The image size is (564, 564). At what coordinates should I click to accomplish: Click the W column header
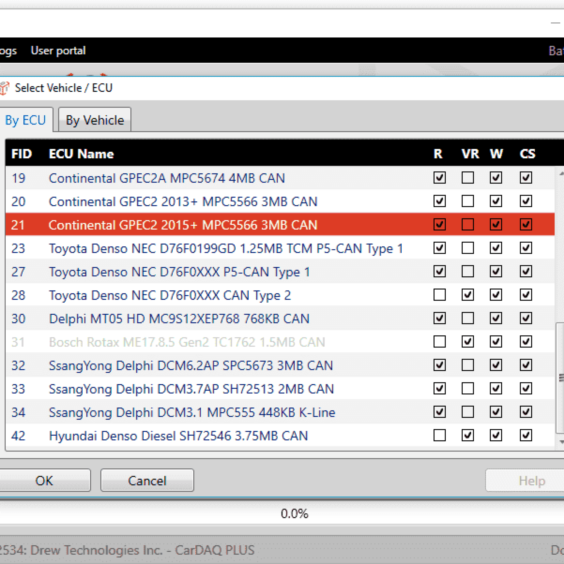click(496, 154)
